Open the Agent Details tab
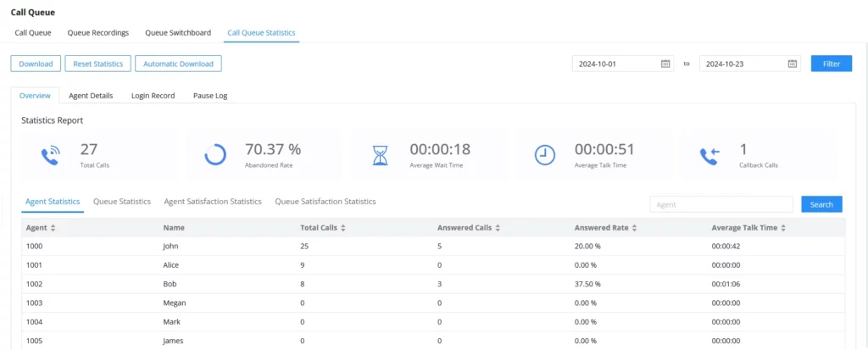 [91, 95]
